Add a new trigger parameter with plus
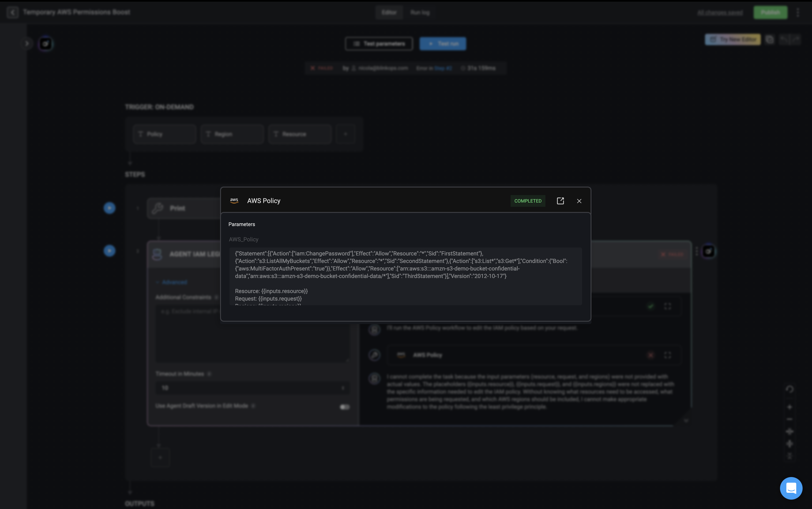 click(345, 134)
